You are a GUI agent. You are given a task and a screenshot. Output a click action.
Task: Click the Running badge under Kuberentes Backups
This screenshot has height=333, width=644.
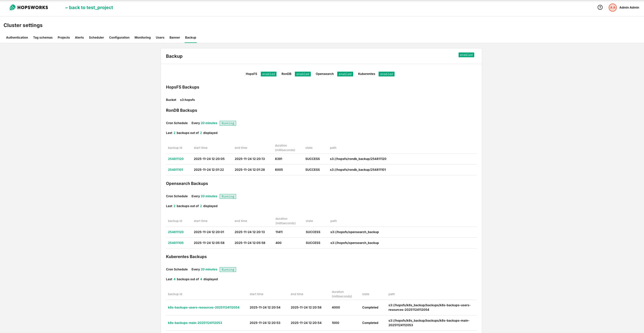(228, 269)
